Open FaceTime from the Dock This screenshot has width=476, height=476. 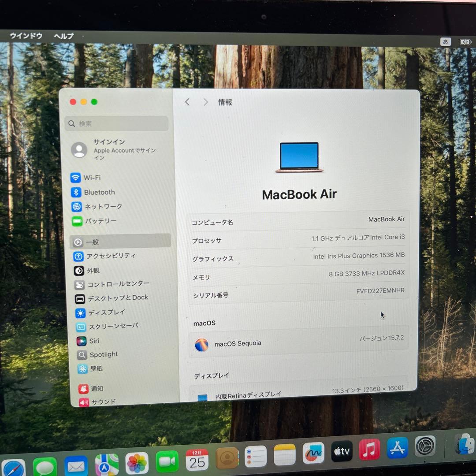[167, 461]
